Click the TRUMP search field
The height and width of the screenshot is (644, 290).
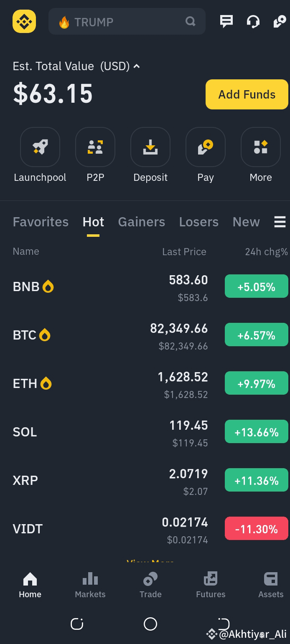(127, 21)
